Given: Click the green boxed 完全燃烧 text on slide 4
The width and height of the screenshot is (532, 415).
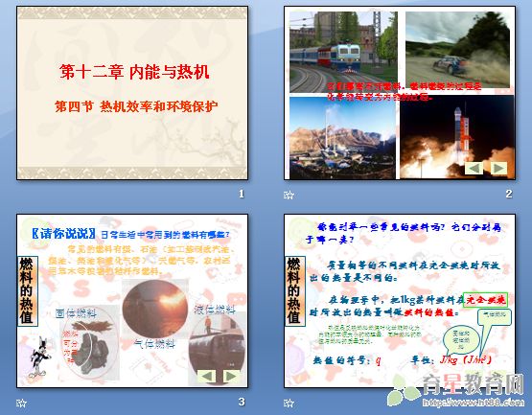Looking at the screenshot, I should 486,300.
